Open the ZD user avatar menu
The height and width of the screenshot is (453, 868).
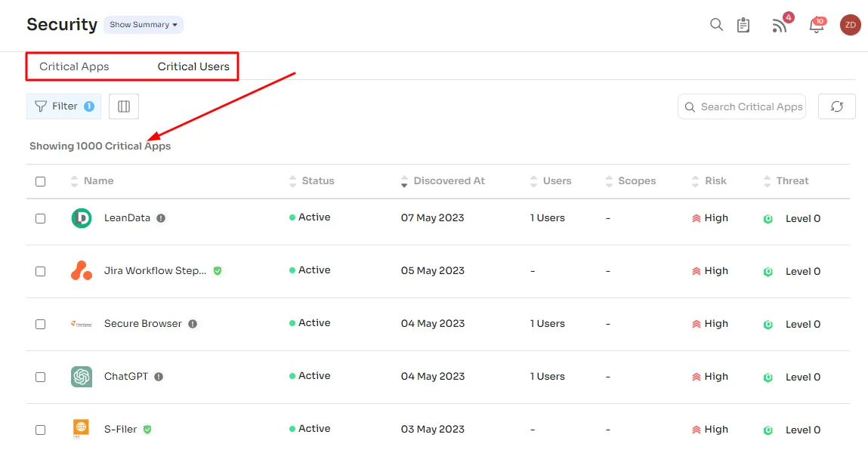(x=851, y=25)
